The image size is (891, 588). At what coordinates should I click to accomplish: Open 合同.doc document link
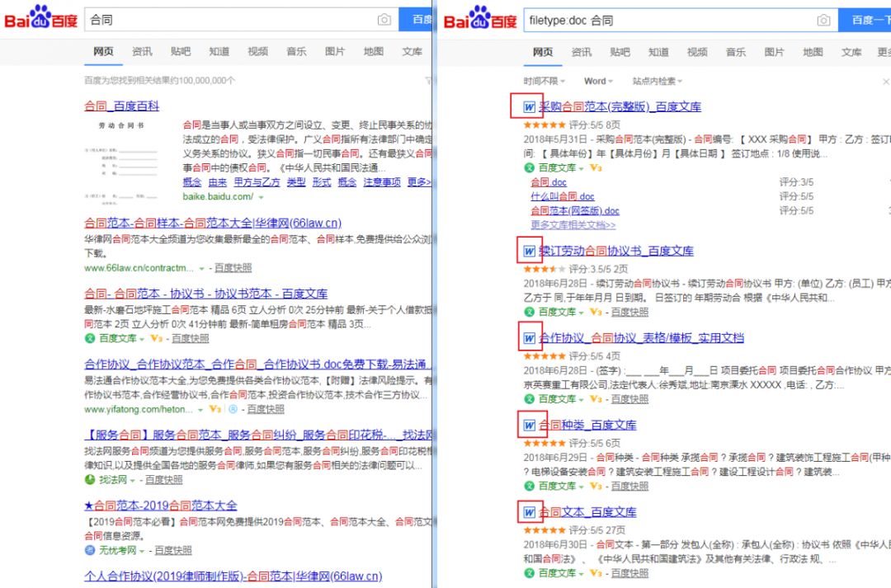click(x=549, y=182)
